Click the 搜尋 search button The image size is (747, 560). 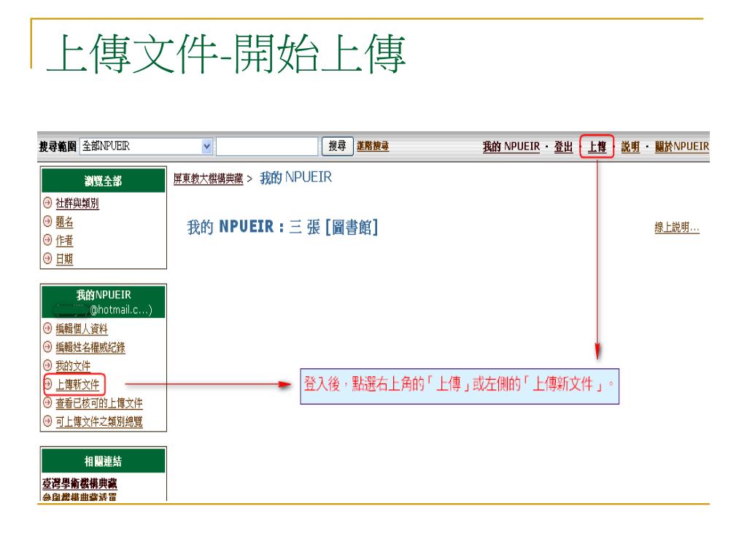(x=337, y=146)
